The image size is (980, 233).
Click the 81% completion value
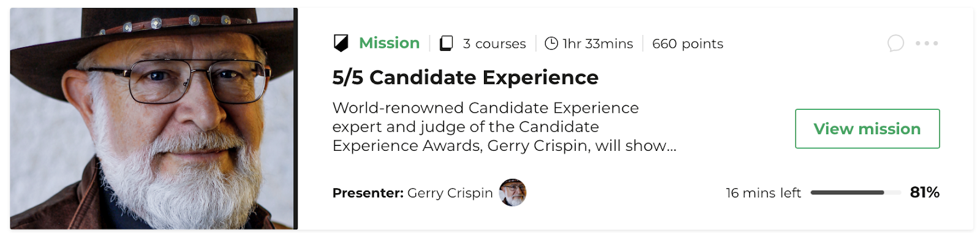pos(925,193)
